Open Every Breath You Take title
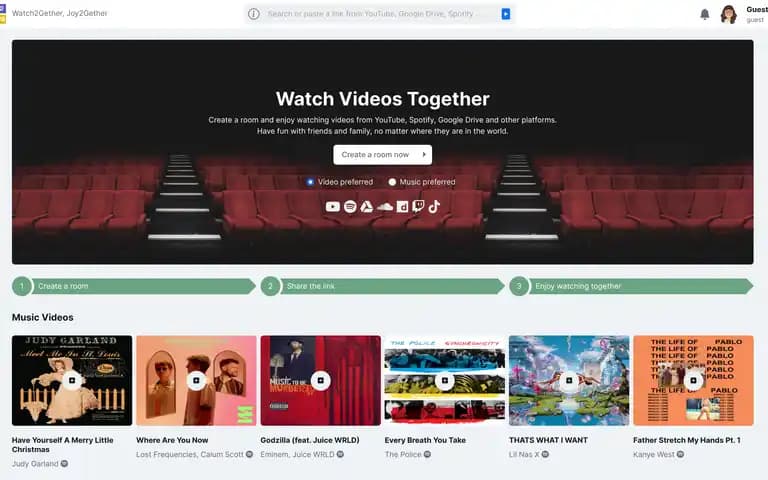Image resolution: width=768 pixels, height=480 pixels. tap(425, 440)
